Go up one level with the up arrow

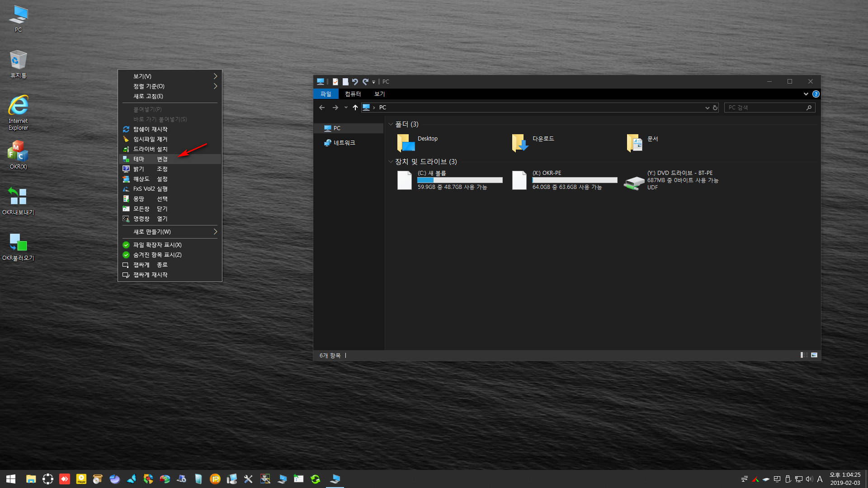point(355,108)
